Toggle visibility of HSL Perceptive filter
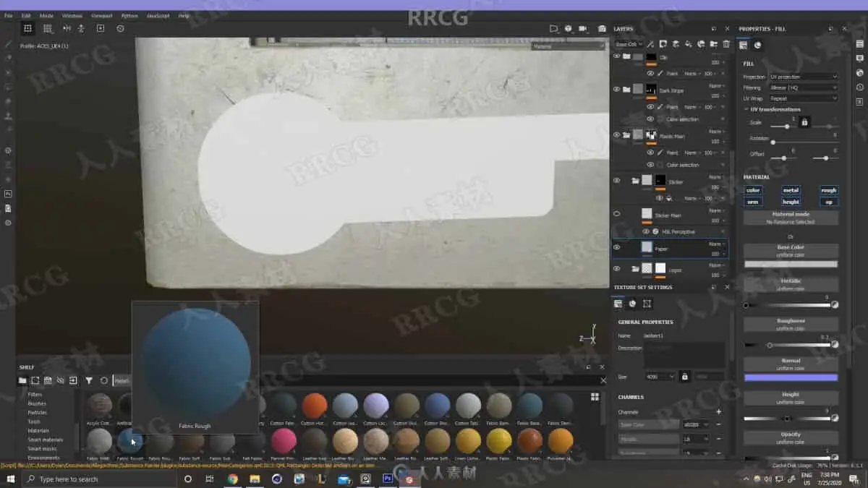This screenshot has height=488, width=868. [x=646, y=231]
